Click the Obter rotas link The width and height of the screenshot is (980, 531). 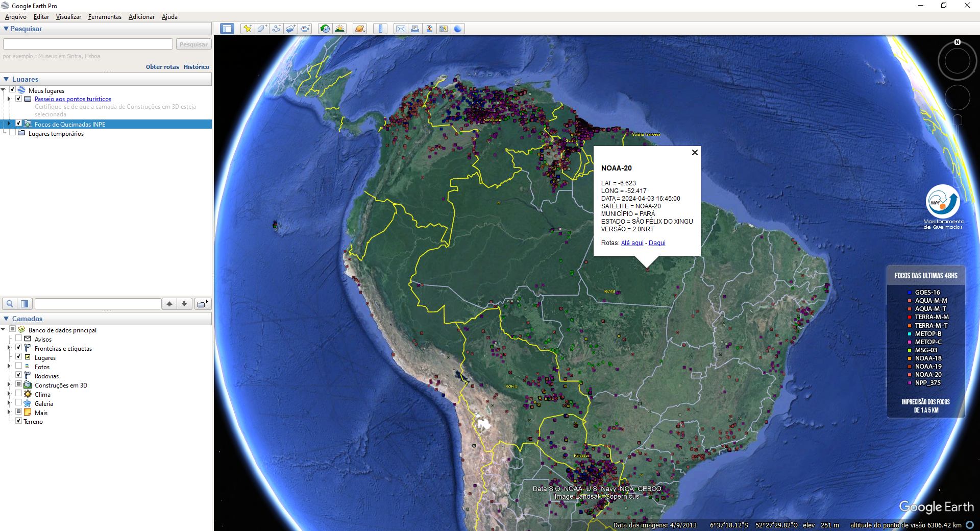(162, 67)
